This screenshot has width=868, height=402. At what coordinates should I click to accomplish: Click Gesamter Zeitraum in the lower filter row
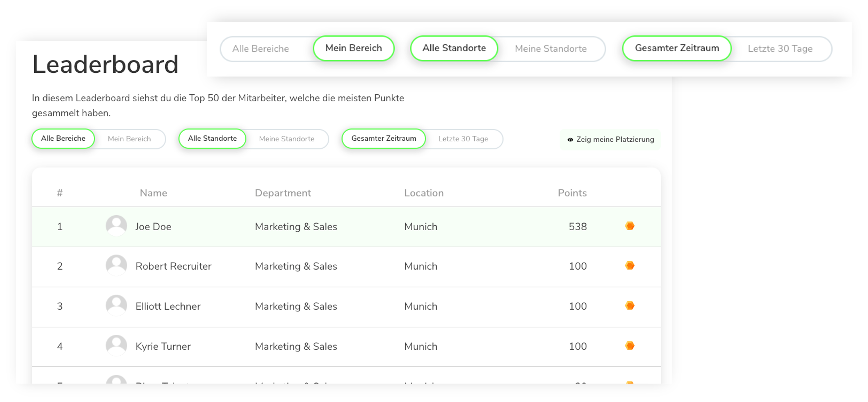[384, 138]
